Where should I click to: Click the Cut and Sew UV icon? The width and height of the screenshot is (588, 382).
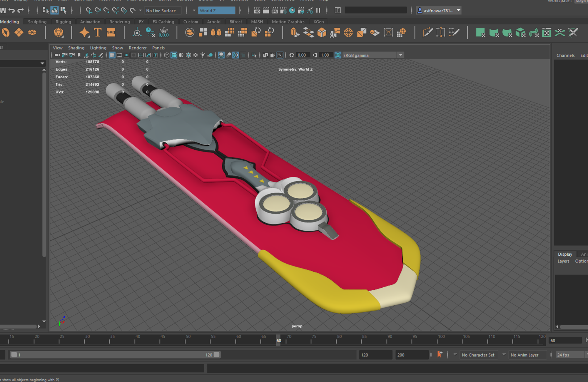pos(573,33)
